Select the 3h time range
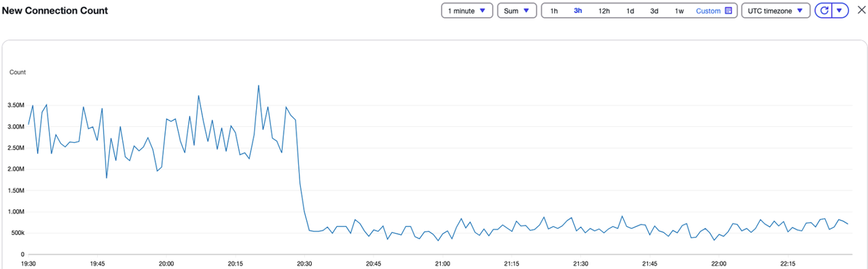Viewport: 868px width, 269px height. click(578, 11)
